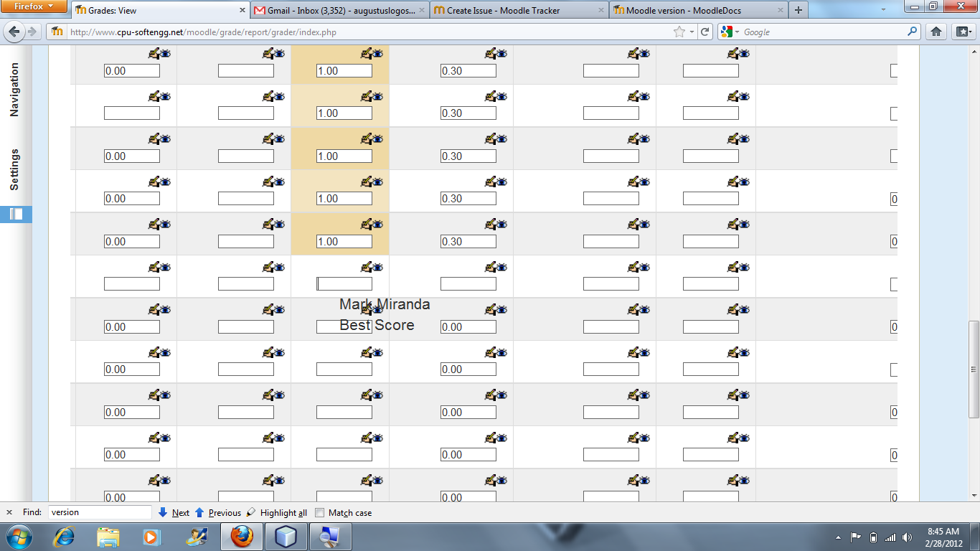Find Next occurrence of 'version'

click(x=174, y=512)
